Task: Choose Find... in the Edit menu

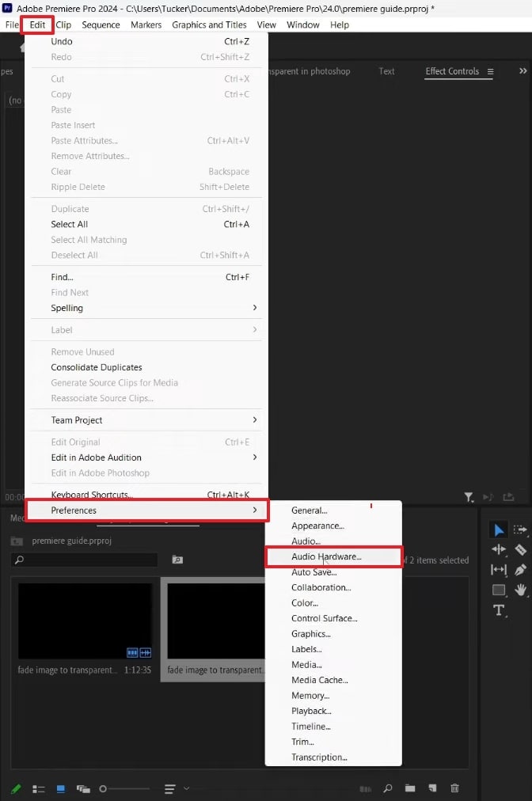Action: (x=146, y=277)
